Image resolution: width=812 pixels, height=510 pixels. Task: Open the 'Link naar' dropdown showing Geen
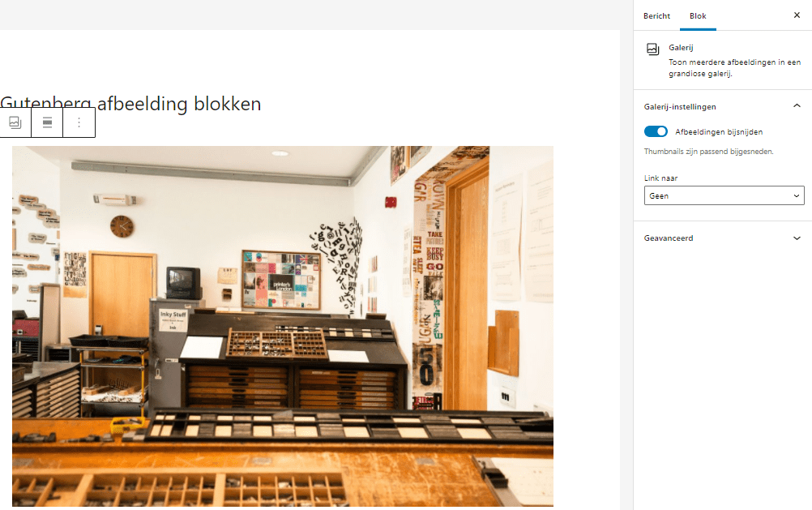tap(723, 195)
